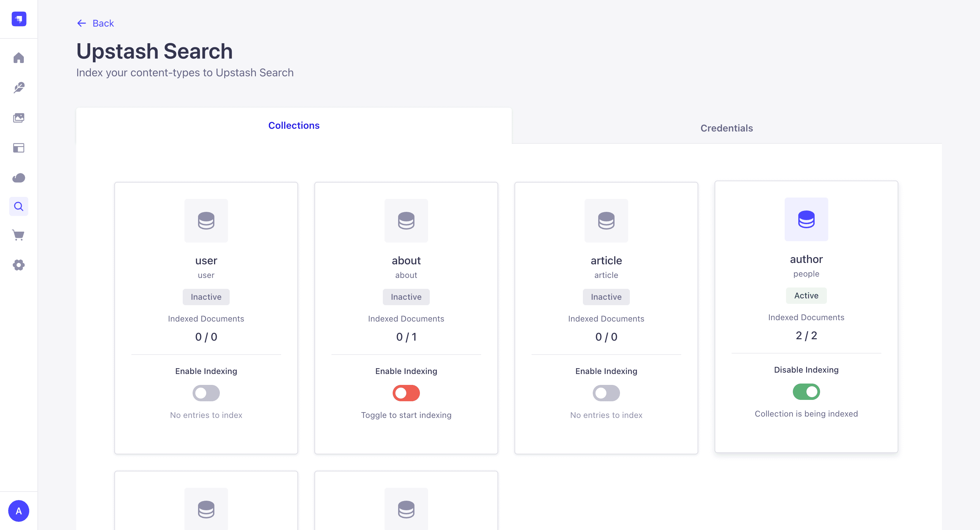
Task: Toggle indexing for the about collection
Action: point(406,393)
